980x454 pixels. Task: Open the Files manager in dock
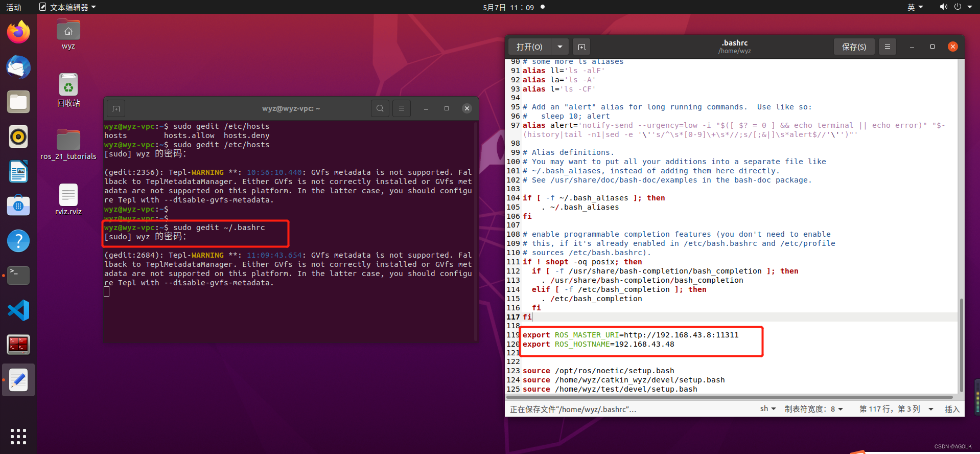click(18, 102)
